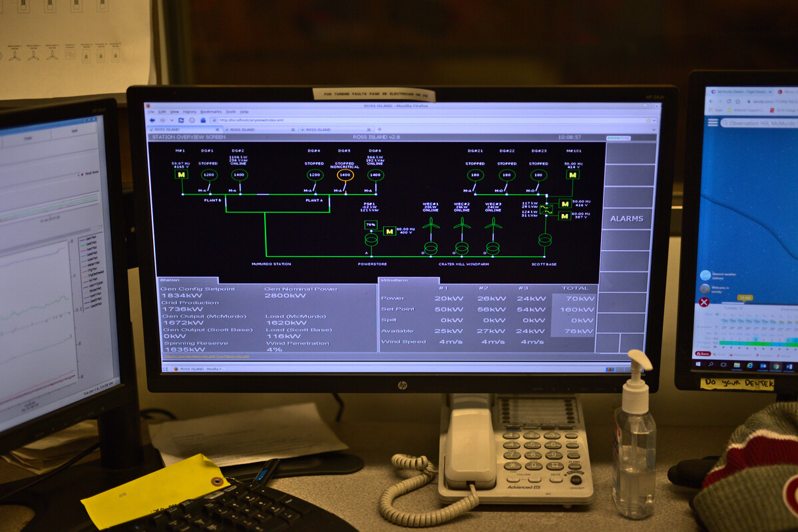This screenshot has width=798, height=532.
Task: Open File Explorer from Windows taskbar
Action: pos(737,365)
